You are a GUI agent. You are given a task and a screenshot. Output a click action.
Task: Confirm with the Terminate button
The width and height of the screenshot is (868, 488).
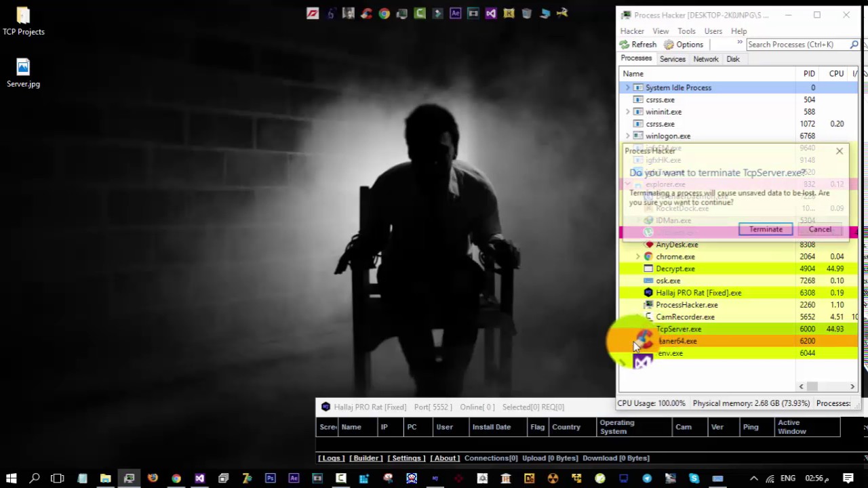(x=766, y=229)
